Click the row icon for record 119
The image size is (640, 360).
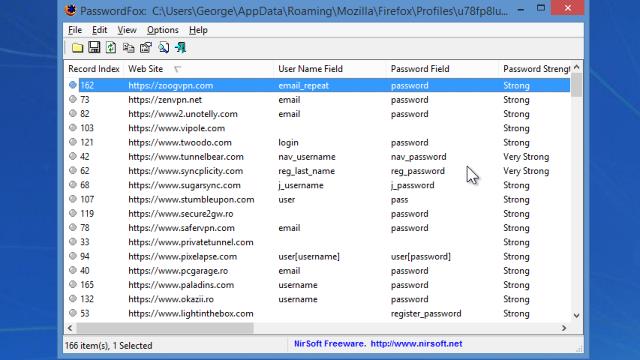pyautogui.click(x=73, y=213)
